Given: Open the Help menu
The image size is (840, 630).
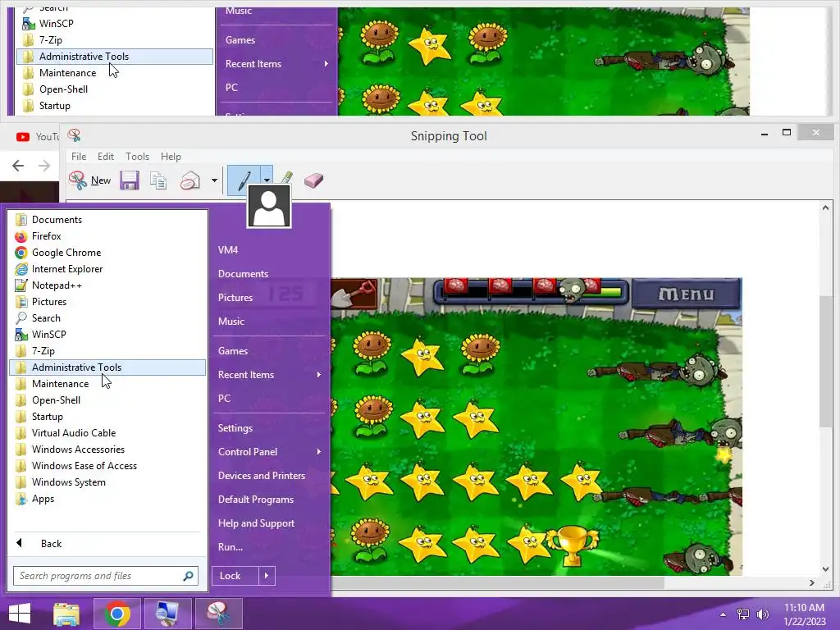Looking at the screenshot, I should click(171, 157).
